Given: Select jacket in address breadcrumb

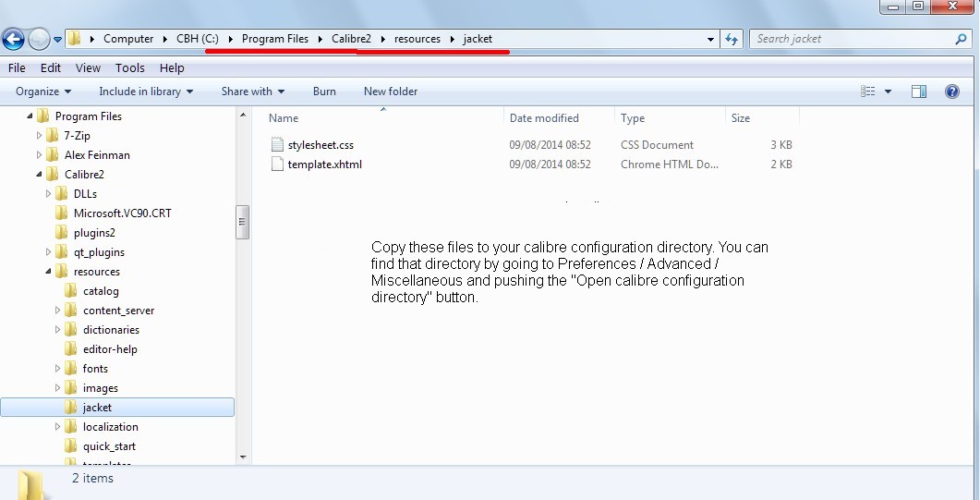Looking at the screenshot, I should point(478,39).
